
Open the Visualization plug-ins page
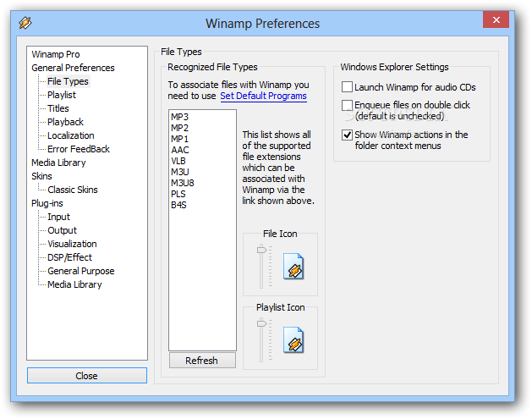[72, 244]
